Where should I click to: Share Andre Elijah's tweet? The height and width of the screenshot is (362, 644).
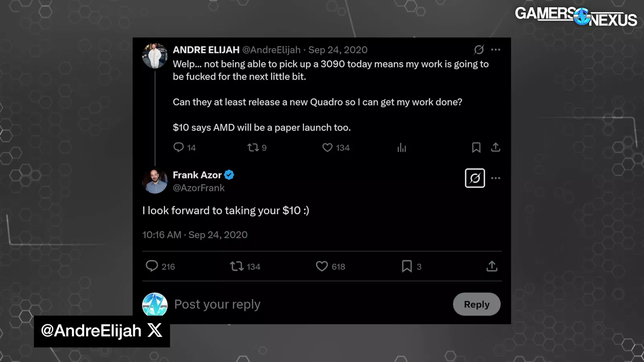495,148
